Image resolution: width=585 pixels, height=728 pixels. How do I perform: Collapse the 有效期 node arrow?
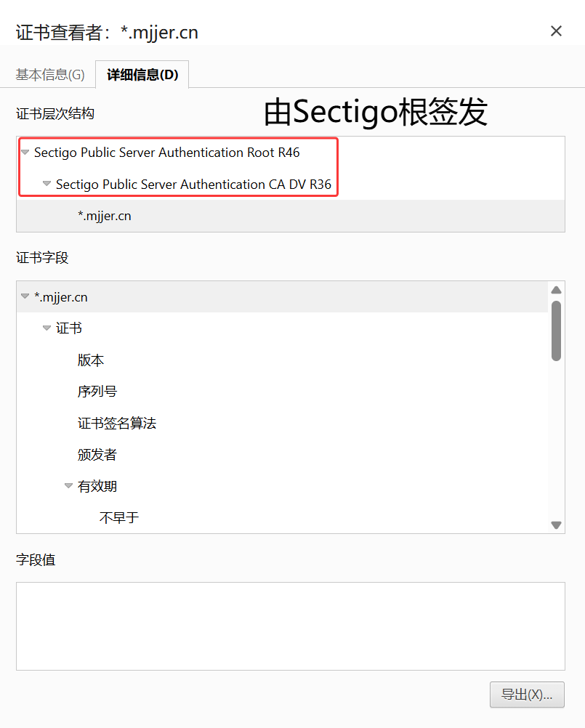pos(68,485)
